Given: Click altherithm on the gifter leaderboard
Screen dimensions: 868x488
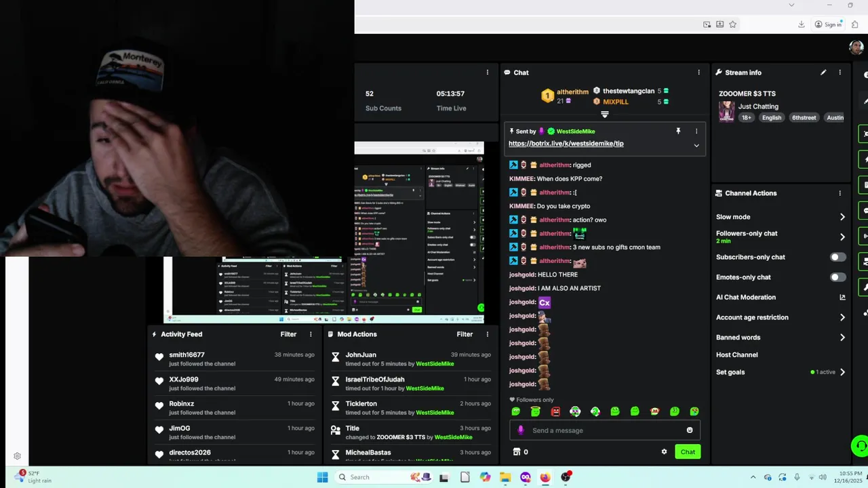Looking at the screenshot, I should (x=572, y=91).
